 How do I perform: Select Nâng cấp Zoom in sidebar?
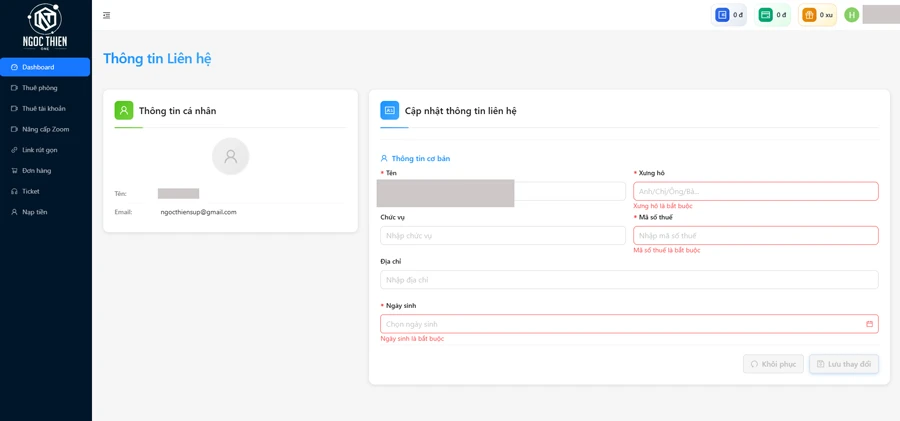(x=45, y=129)
